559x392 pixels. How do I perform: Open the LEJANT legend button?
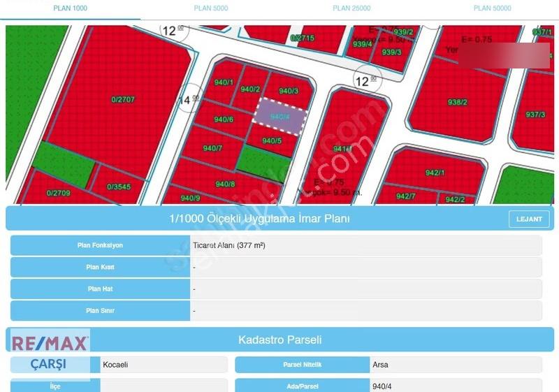tap(529, 219)
